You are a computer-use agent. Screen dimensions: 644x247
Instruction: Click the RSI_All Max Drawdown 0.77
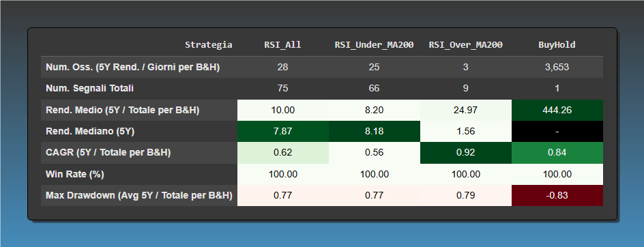click(283, 196)
